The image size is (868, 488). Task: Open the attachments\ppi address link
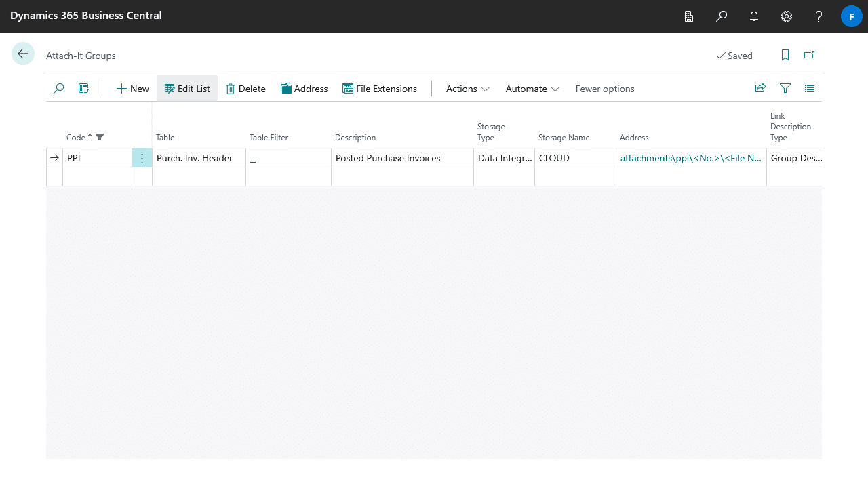click(x=690, y=158)
